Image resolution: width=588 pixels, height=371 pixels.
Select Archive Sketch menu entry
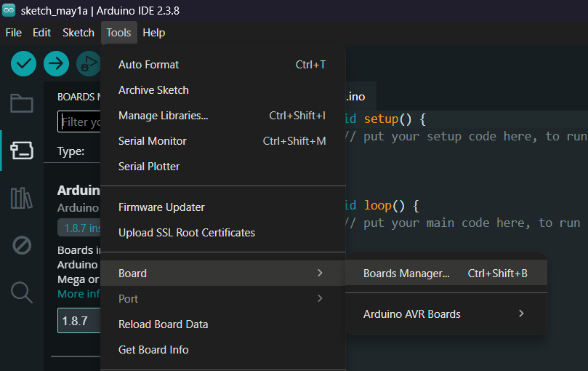222,90
